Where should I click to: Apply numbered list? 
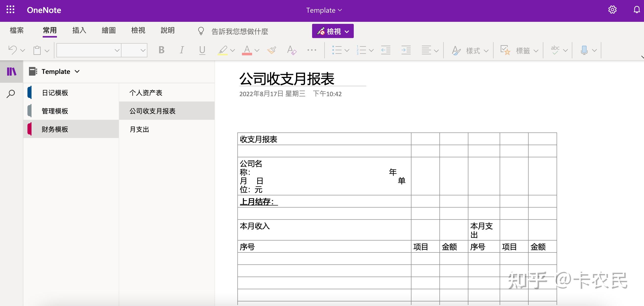coord(361,50)
